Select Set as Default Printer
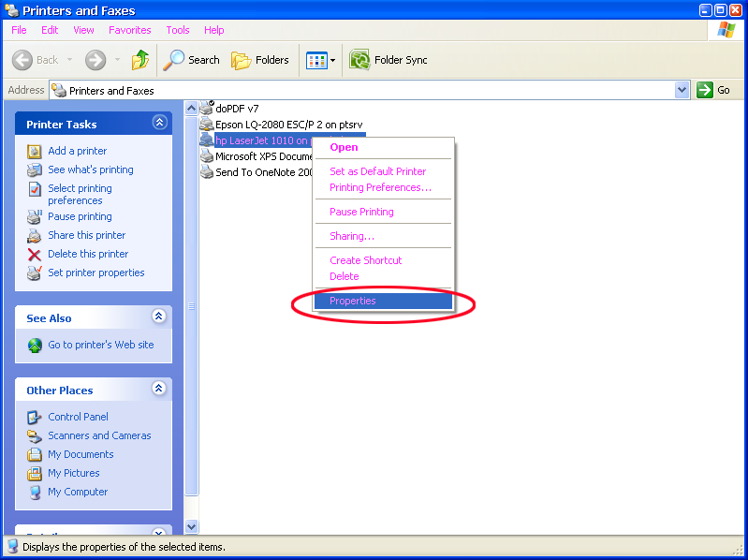748x560 pixels. 377,171
